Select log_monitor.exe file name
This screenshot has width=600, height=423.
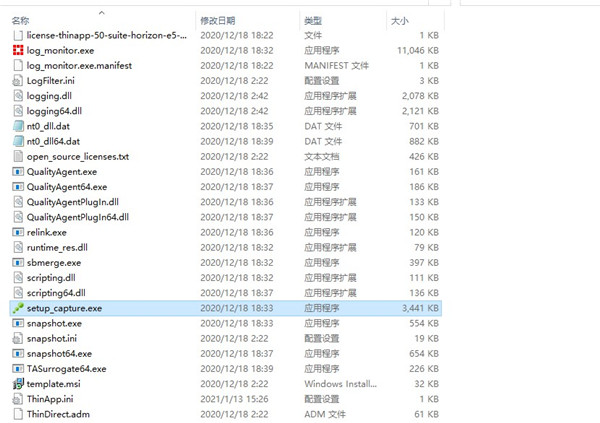[60, 51]
